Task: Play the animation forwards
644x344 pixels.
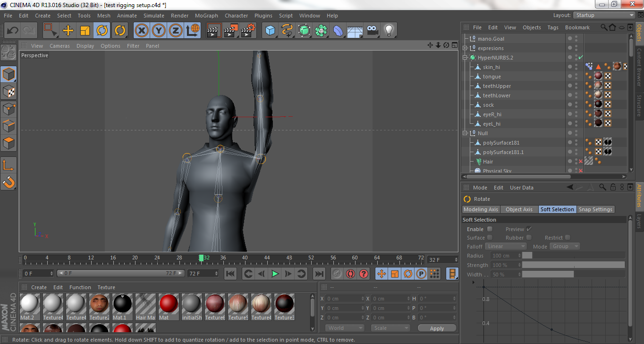Action: click(275, 274)
